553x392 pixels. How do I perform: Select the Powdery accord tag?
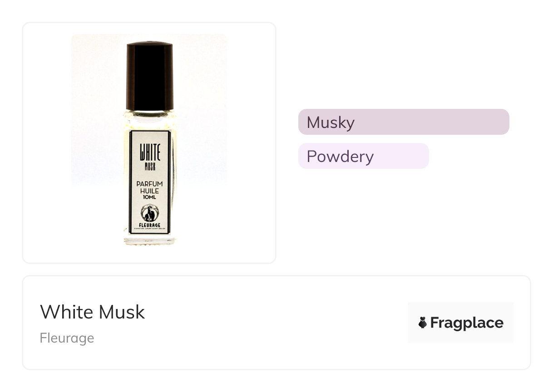[x=363, y=156]
